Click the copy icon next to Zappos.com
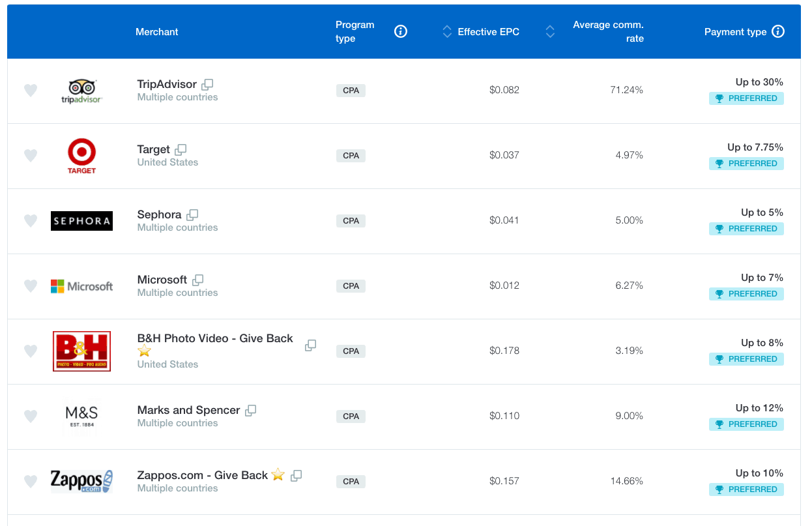Image resolution: width=812 pixels, height=526 pixels. tap(296, 476)
